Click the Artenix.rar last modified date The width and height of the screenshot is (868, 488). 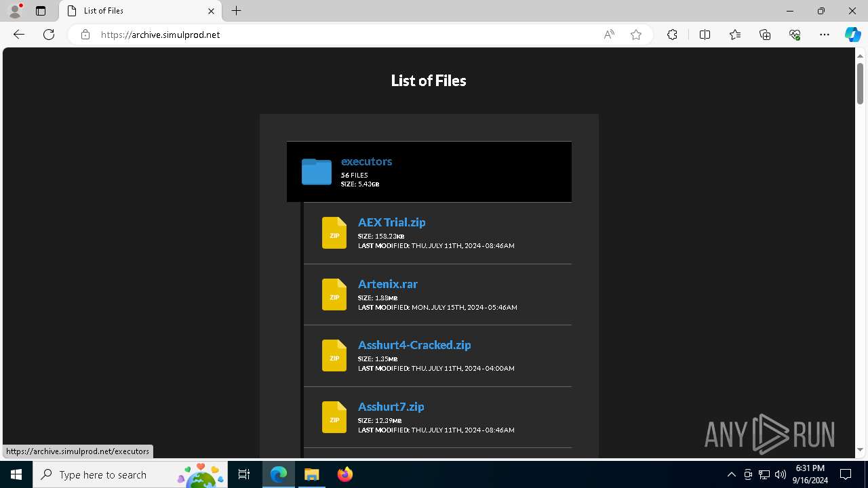[x=437, y=307]
